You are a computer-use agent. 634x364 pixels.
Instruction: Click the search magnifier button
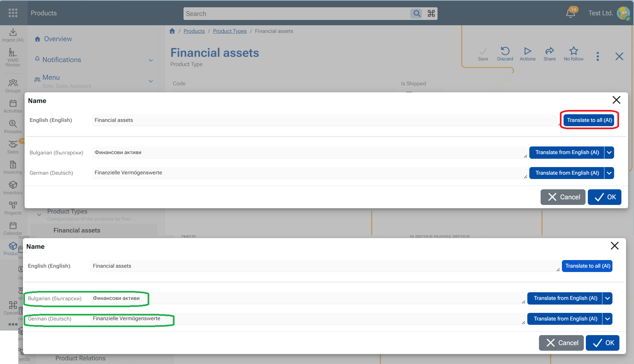point(417,14)
